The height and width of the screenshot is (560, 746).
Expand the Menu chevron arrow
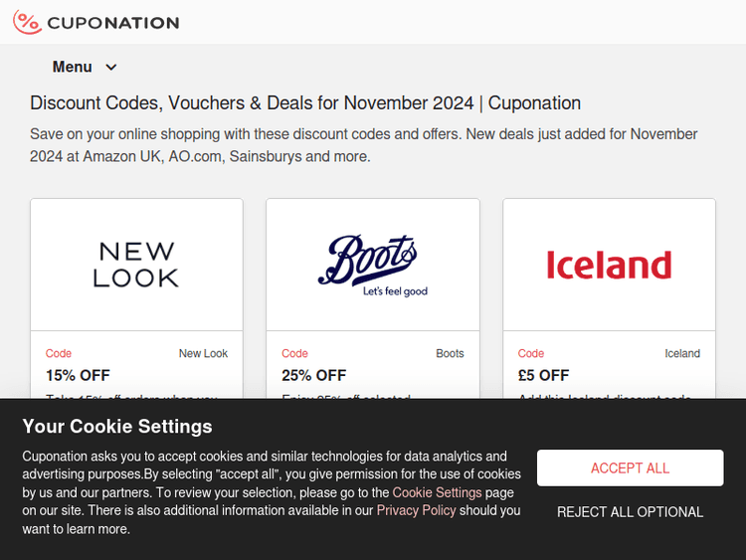[x=111, y=68]
